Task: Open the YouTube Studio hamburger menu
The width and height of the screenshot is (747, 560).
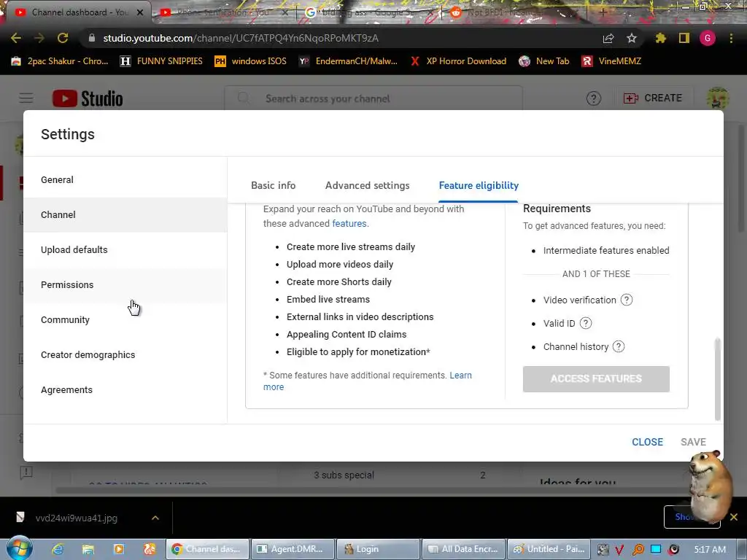Action: [x=26, y=98]
